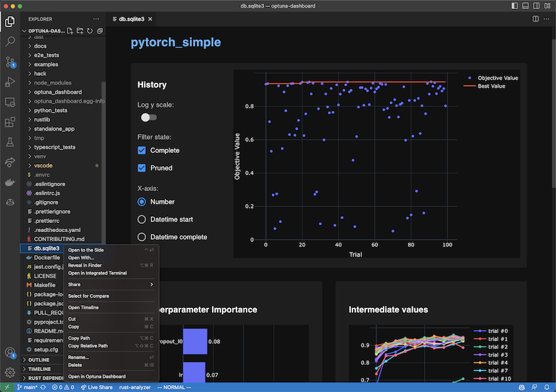
Task: Open the Search view icon
Action: pyautogui.click(x=10, y=42)
